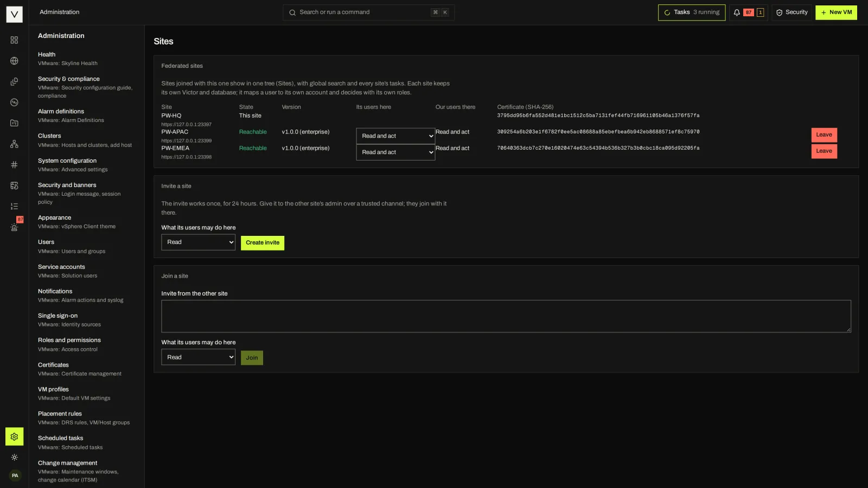The height and width of the screenshot is (488, 868).
Task: Leave the PW-EMEA site
Action: coord(824,151)
